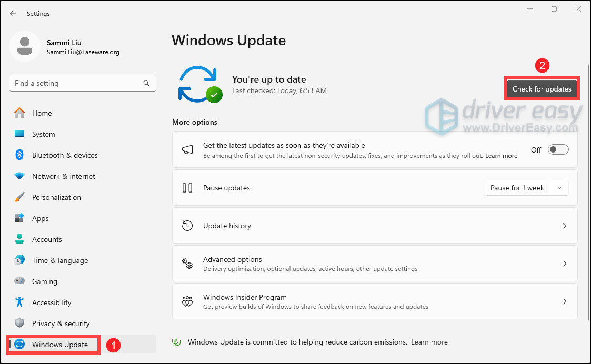Click the search magnifier in Find a setting
591x364 pixels.
(x=146, y=83)
